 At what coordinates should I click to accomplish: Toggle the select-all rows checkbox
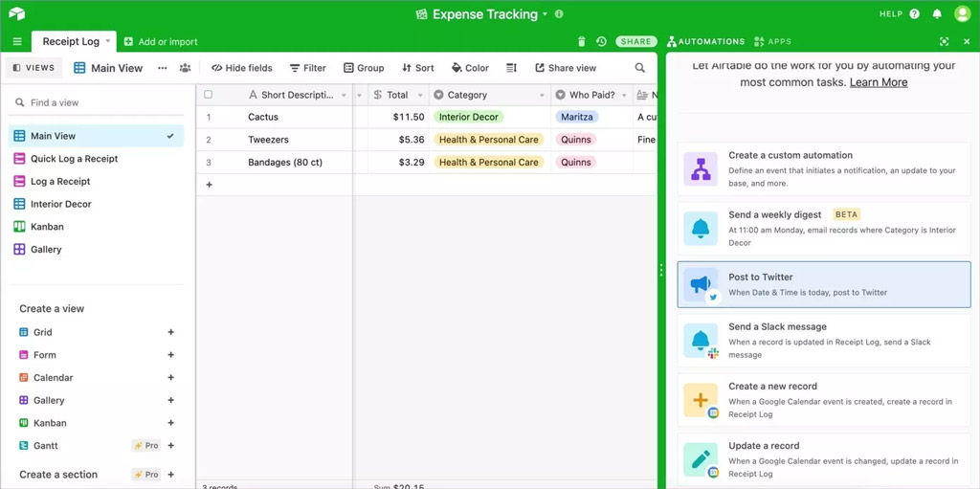tap(208, 95)
